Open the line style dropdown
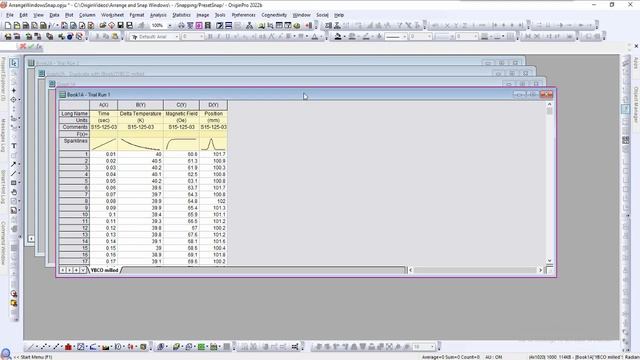The height and width of the screenshot is (360, 640). click(404, 37)
